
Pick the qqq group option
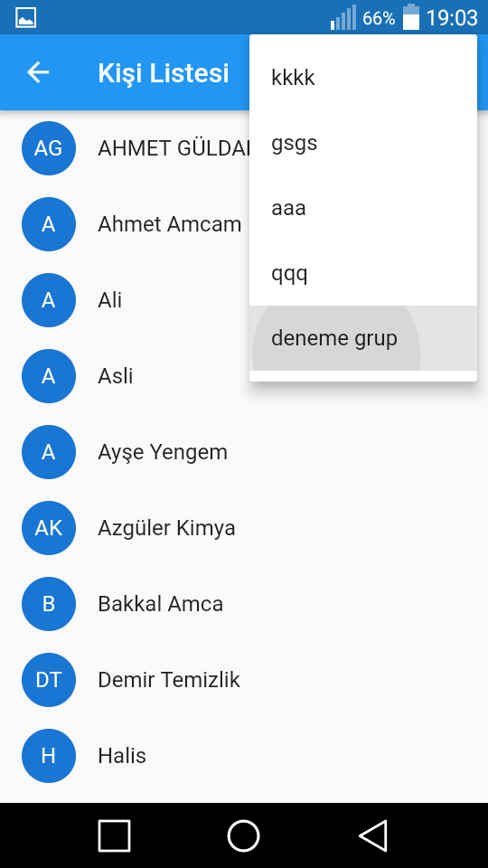coord(363,273)
